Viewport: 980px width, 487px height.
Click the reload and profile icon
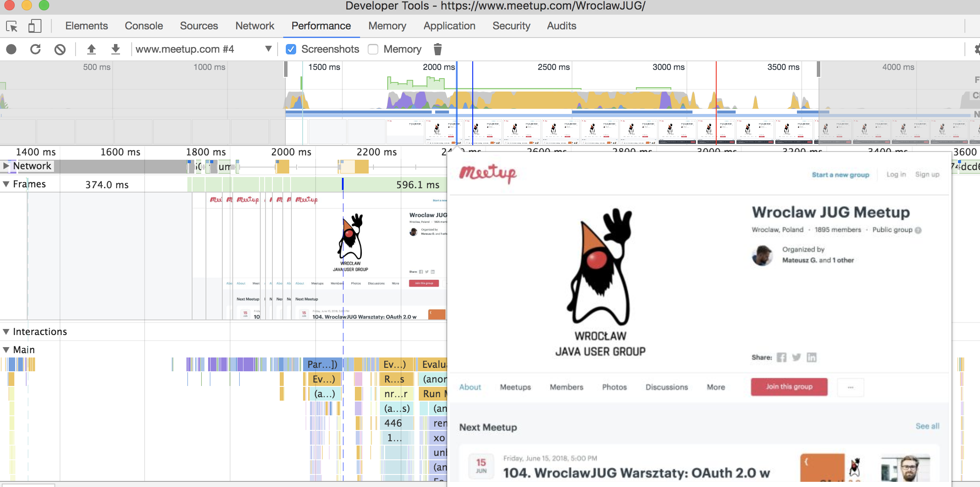pos(35,49)
